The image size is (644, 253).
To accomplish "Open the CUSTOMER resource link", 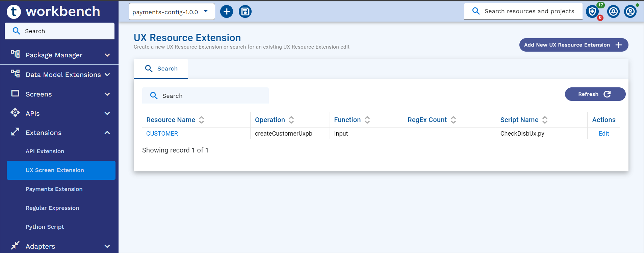I will [x=162, y=134].
